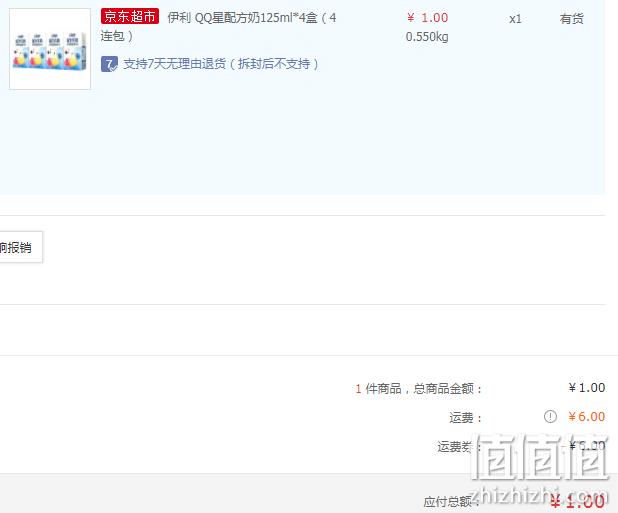
Task: Click the 报销 button at left
Action: pyautogui.click(x=21, y=247)
